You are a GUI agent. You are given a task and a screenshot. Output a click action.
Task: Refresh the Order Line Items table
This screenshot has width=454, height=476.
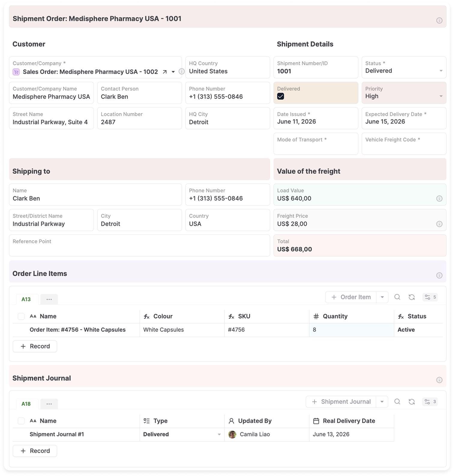coord(412,297)
